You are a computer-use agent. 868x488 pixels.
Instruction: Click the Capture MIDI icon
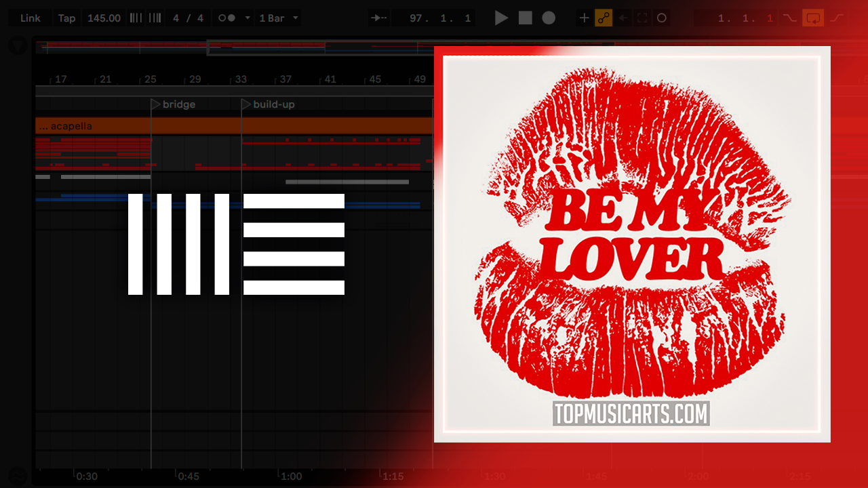(642, 18)
